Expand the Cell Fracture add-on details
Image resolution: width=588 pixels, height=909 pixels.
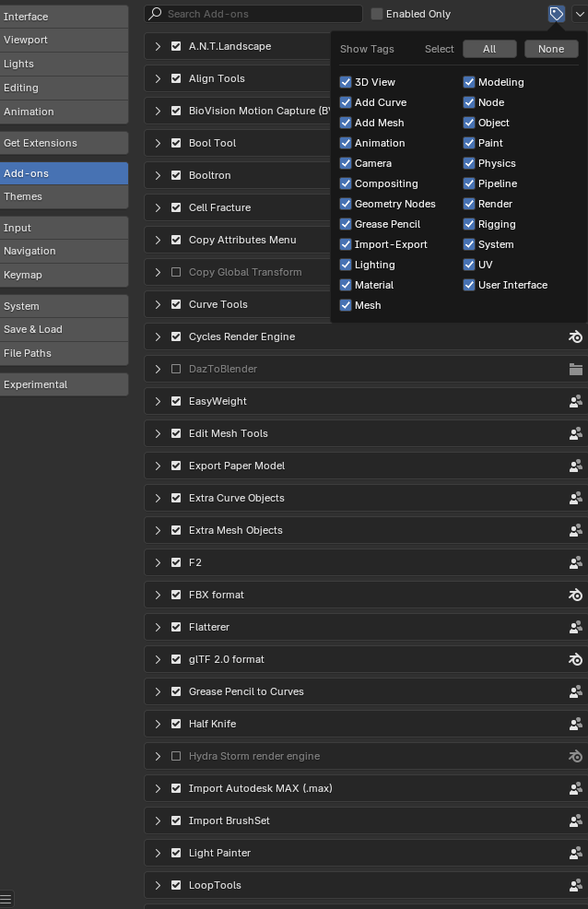pos(158,207)
